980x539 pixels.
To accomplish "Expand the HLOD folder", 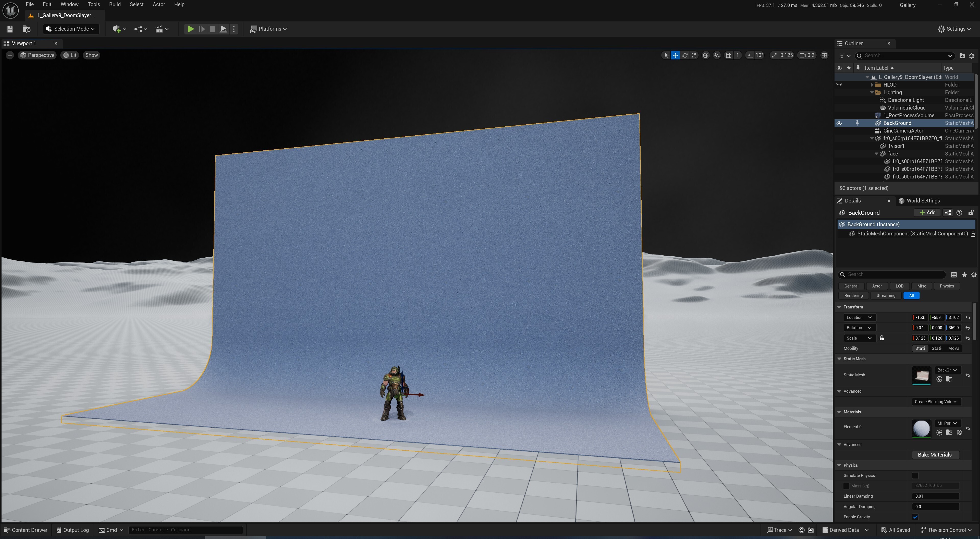I will (x=872, y=85).
